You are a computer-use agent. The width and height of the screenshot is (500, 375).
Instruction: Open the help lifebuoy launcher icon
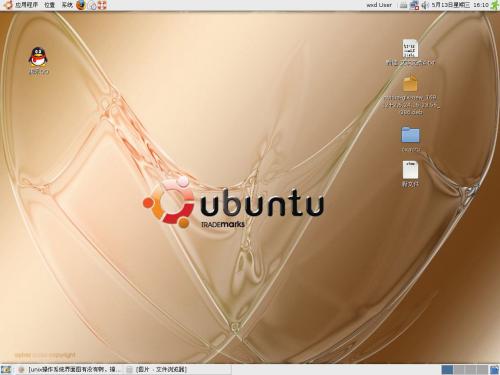click(x=102, y=5)
